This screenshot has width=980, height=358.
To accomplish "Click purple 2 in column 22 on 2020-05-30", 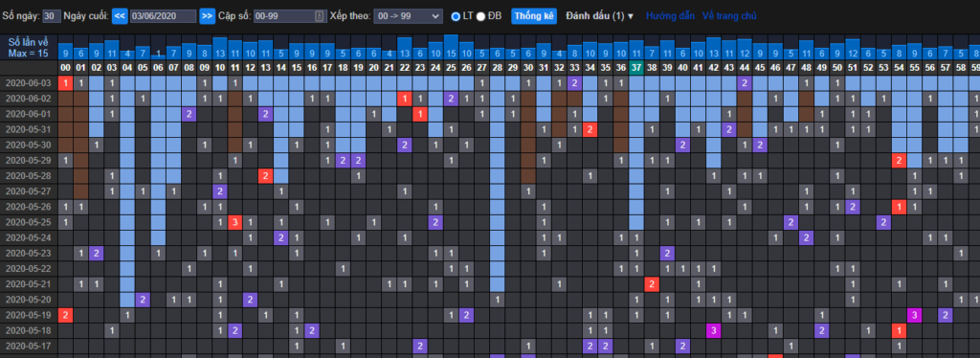I will click(x=405, y=145).
